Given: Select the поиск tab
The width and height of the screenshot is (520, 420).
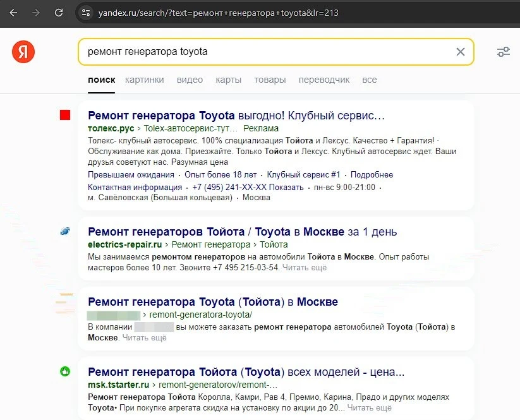Looking at the screenshot, I should pos(102,80).
